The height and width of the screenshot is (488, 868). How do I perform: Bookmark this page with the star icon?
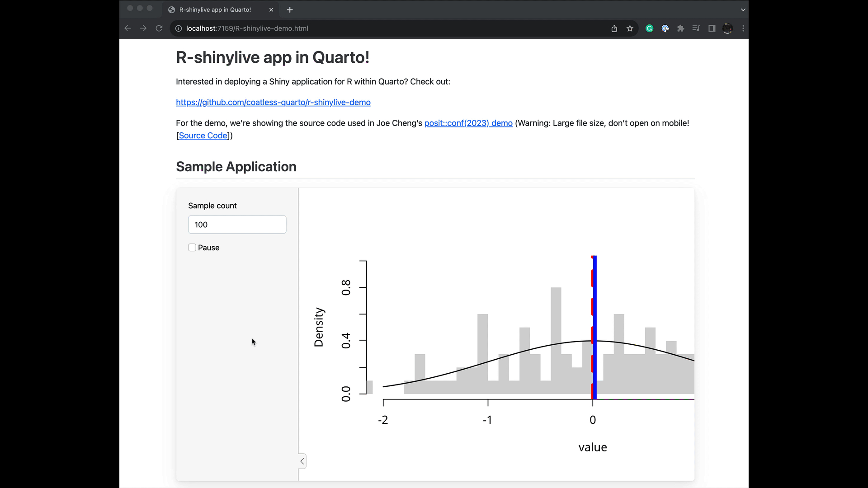(x=630, y=28)
